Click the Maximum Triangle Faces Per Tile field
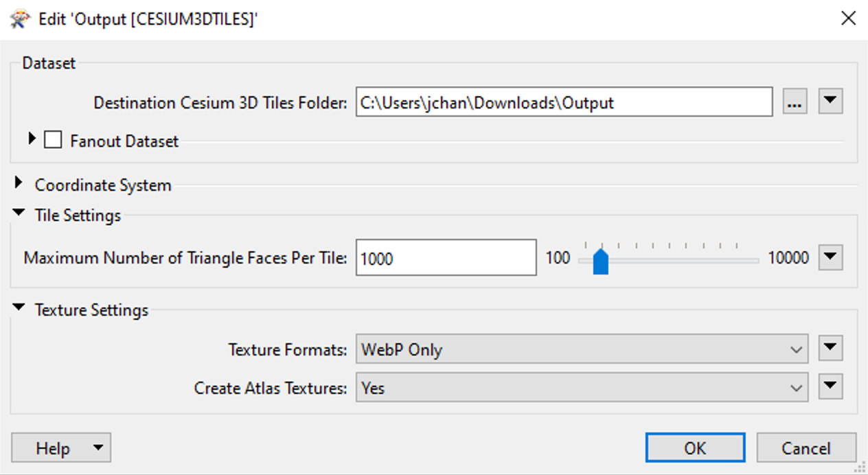The image size is (868, 475). [446, 257]
